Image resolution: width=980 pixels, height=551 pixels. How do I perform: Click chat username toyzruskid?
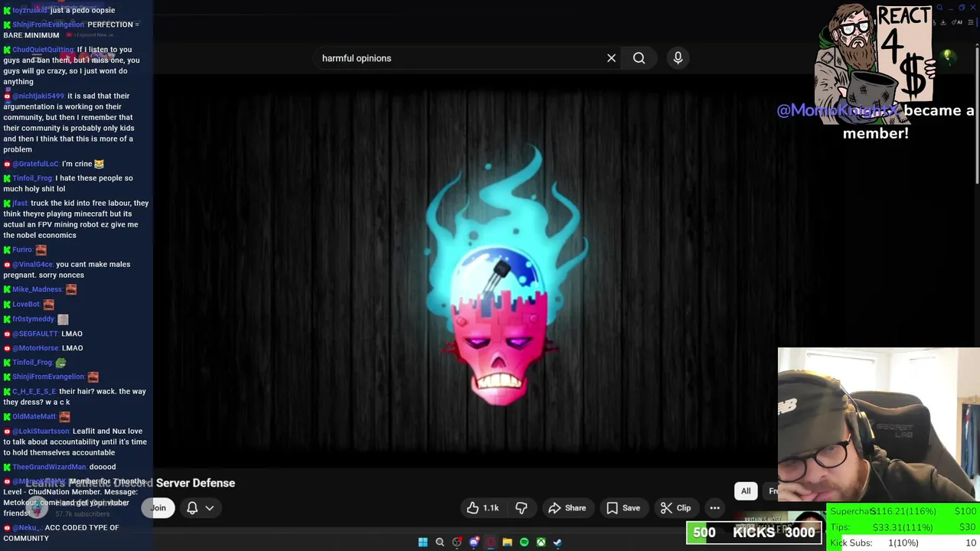30,10
